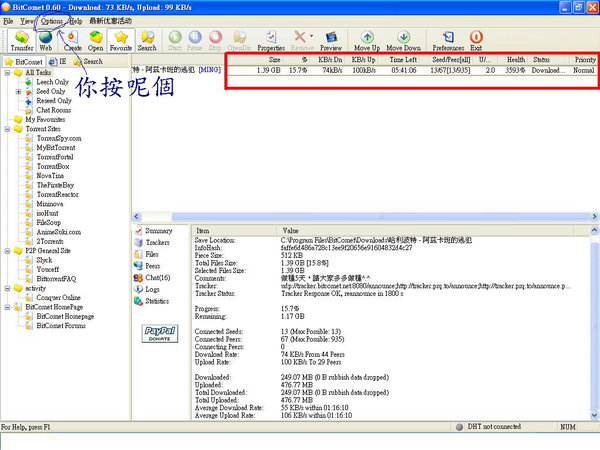Click the Transfer toolbar icon
The width and height of the screenshot is (600, 450).
(x=22, y=41)
